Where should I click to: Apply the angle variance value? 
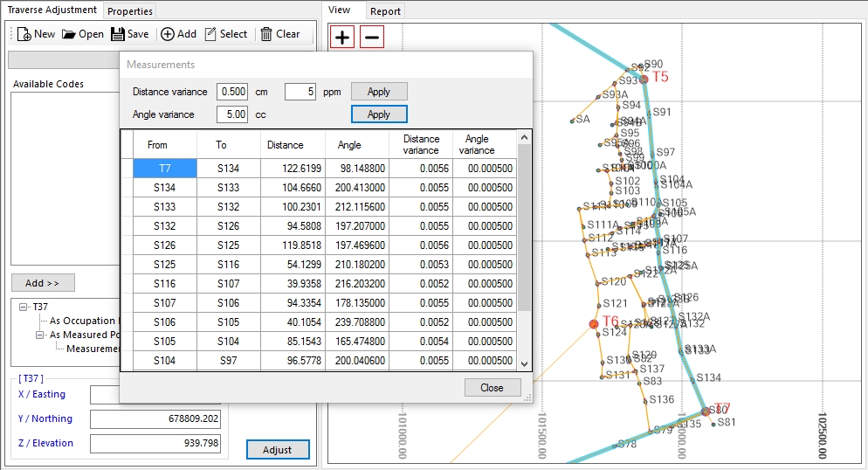click(379, 114)
